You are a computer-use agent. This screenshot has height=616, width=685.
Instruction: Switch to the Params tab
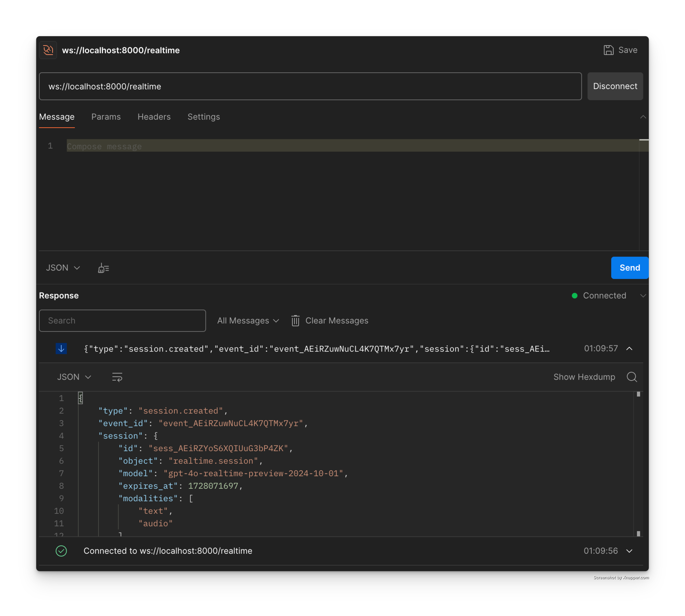click(x=106, y=117)
